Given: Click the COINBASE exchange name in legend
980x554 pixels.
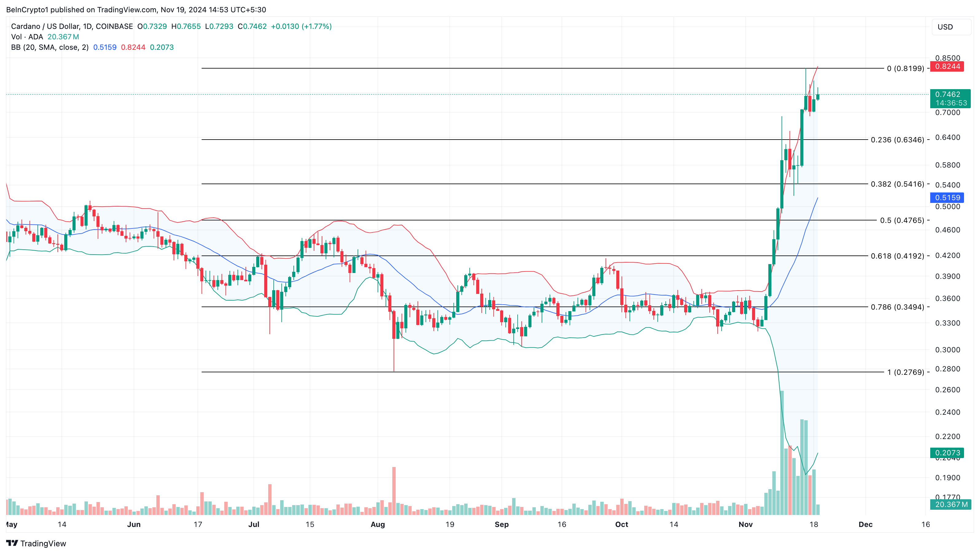Looking at the screenshot, I should [115, 26].
